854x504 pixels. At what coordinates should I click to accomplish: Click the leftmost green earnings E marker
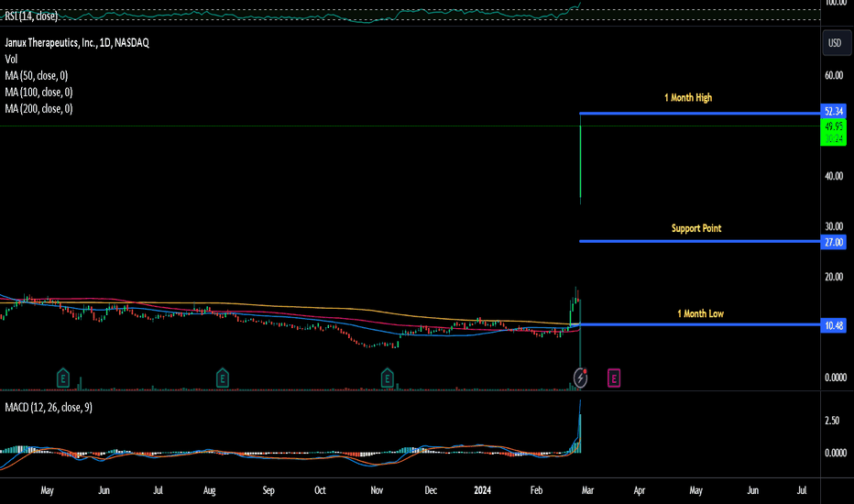pos(63,376)
